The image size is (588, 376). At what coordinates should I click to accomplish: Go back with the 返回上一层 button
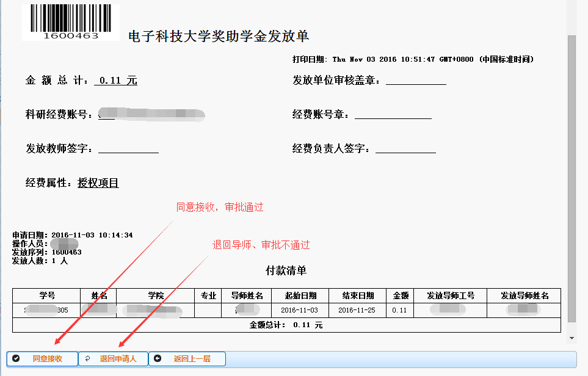[x=187, y=359]
